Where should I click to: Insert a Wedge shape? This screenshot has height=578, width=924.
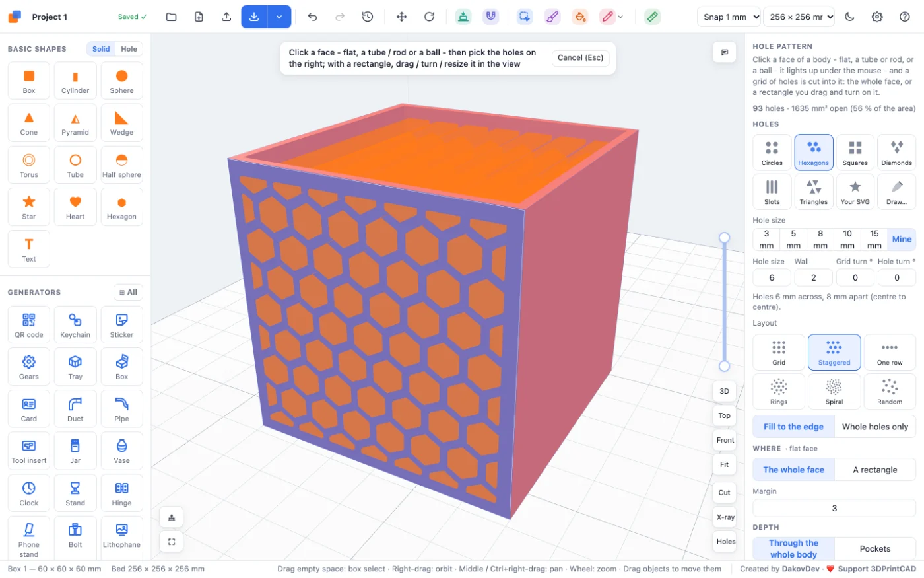(121, 123)
